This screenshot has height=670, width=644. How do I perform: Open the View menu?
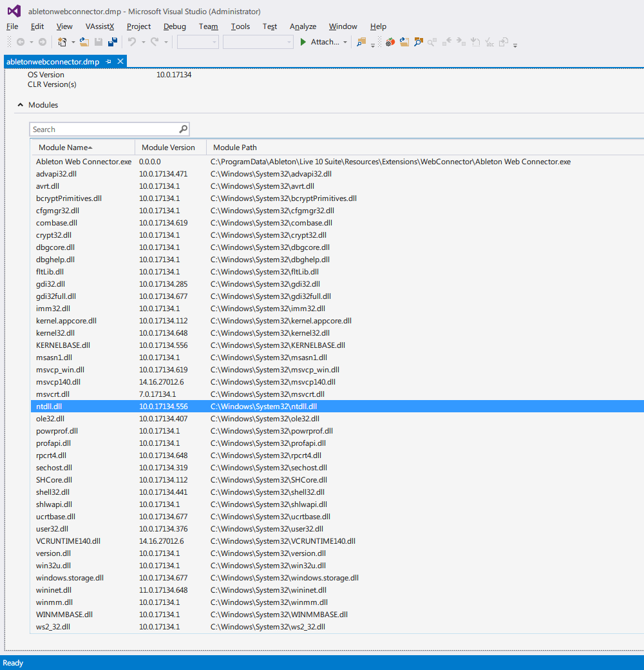tap(64, 26)
